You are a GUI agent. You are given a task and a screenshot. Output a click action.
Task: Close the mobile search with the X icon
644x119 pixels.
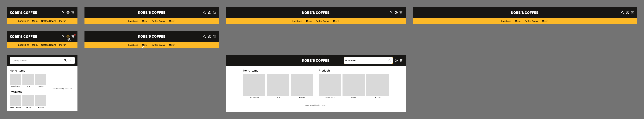70,60
